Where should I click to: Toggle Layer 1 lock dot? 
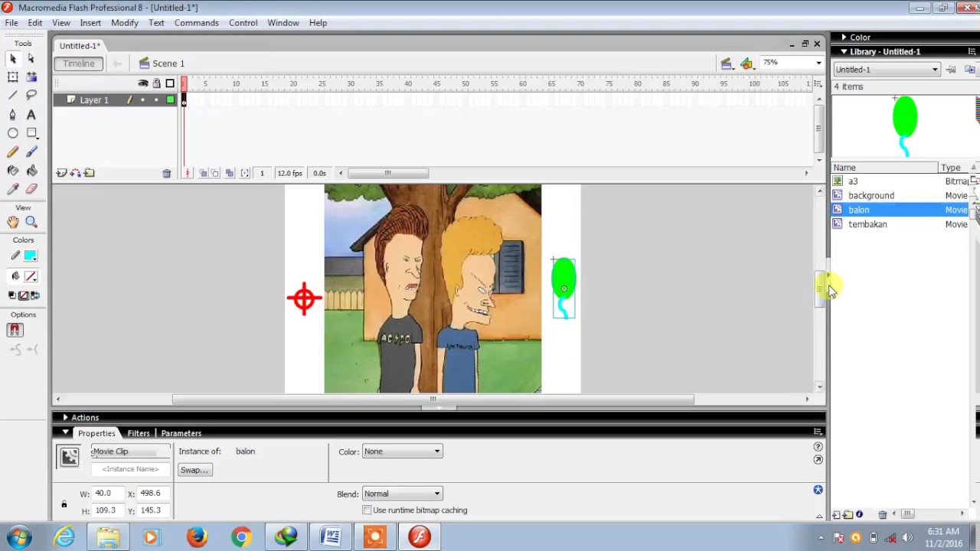(x=156, y=100)
